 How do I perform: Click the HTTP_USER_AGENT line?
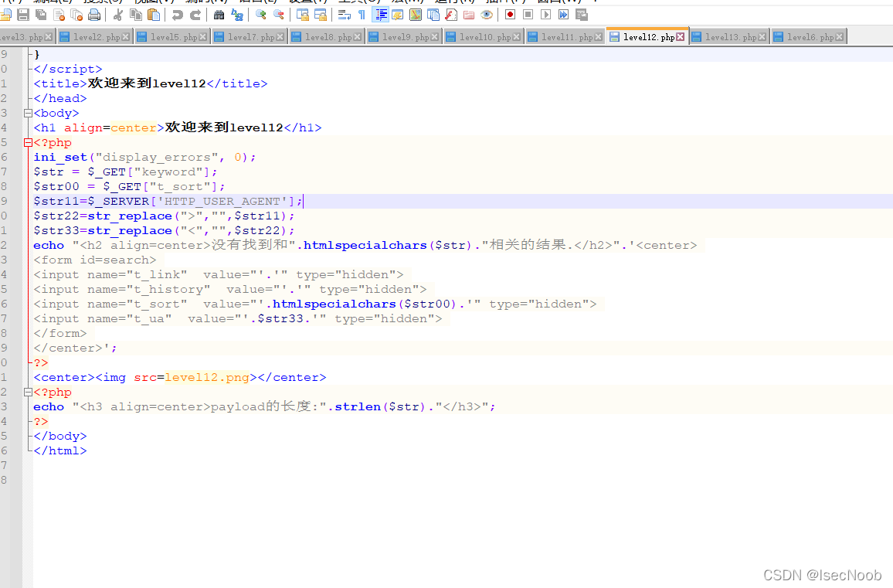pyautogui.click(x=168, y=201)
